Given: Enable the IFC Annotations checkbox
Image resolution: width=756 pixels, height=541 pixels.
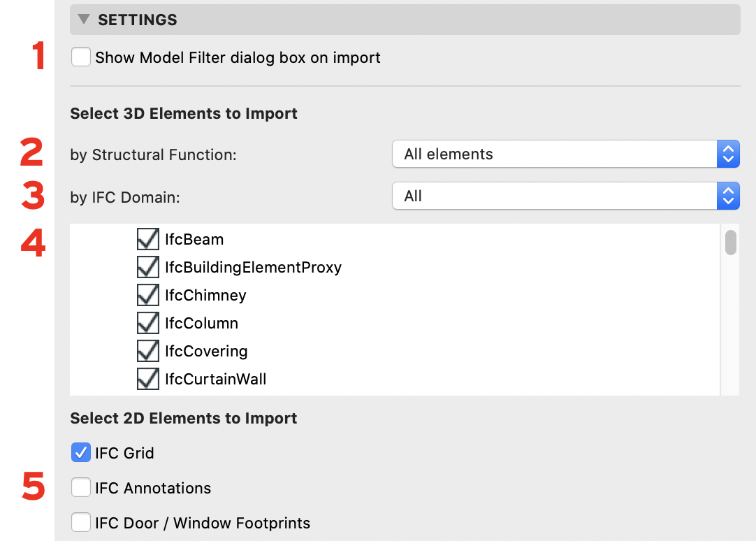Looking at the screenshot, I should [x=80, y=487].
